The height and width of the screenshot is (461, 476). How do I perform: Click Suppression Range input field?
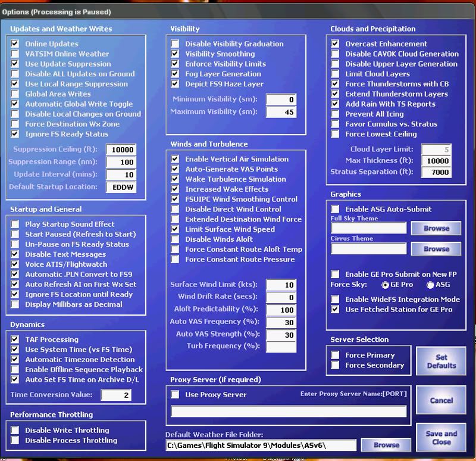121,162
